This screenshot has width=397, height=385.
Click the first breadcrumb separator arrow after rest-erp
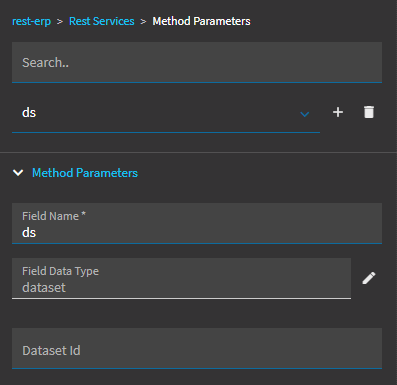point(60,22)
